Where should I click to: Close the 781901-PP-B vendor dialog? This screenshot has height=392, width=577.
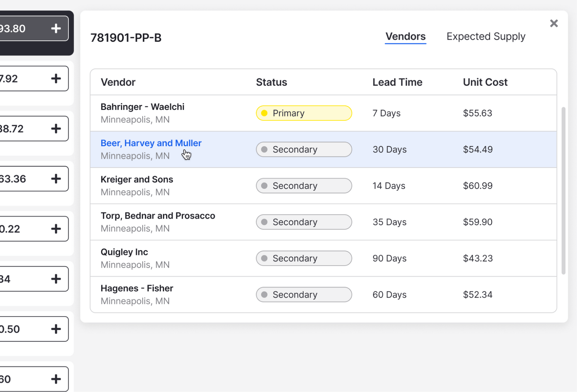(554, 23)
